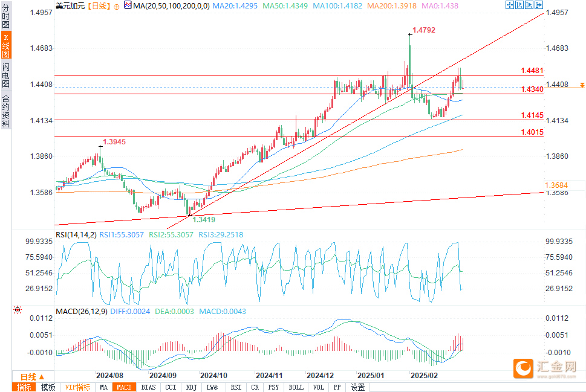586x392 pixels.
Task: Click the MA0:1.438 value
Action: point(440,6)
